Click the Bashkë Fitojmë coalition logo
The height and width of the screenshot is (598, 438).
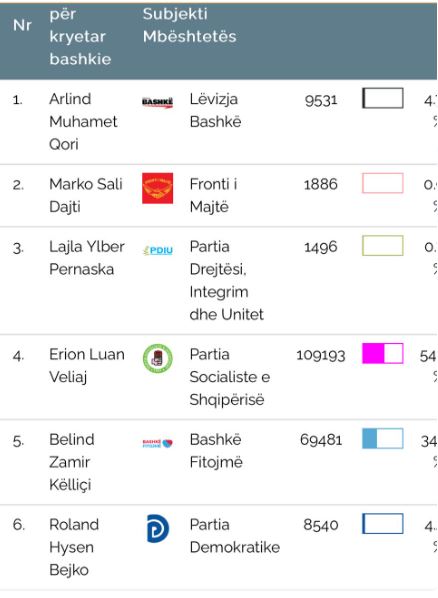coord(157,443)
